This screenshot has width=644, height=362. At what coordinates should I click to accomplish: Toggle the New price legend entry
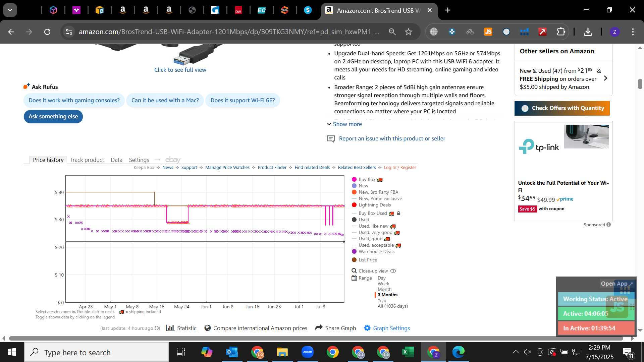coord(360,186)
